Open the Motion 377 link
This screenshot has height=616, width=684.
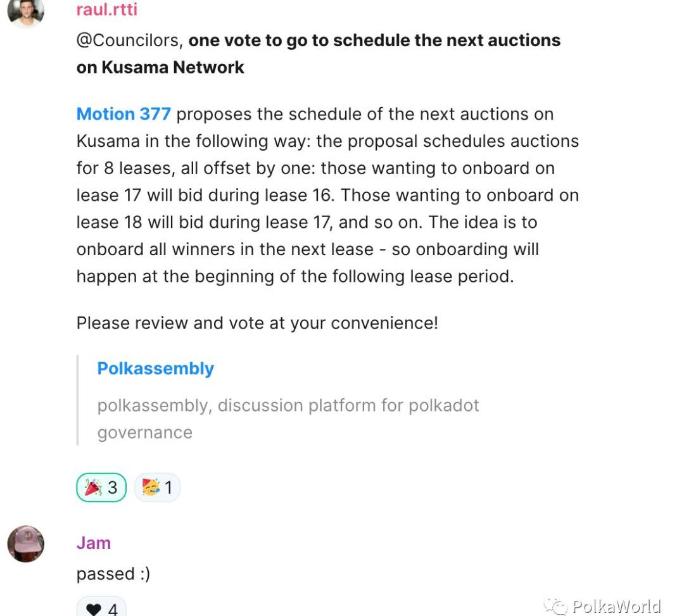point(123,114)
